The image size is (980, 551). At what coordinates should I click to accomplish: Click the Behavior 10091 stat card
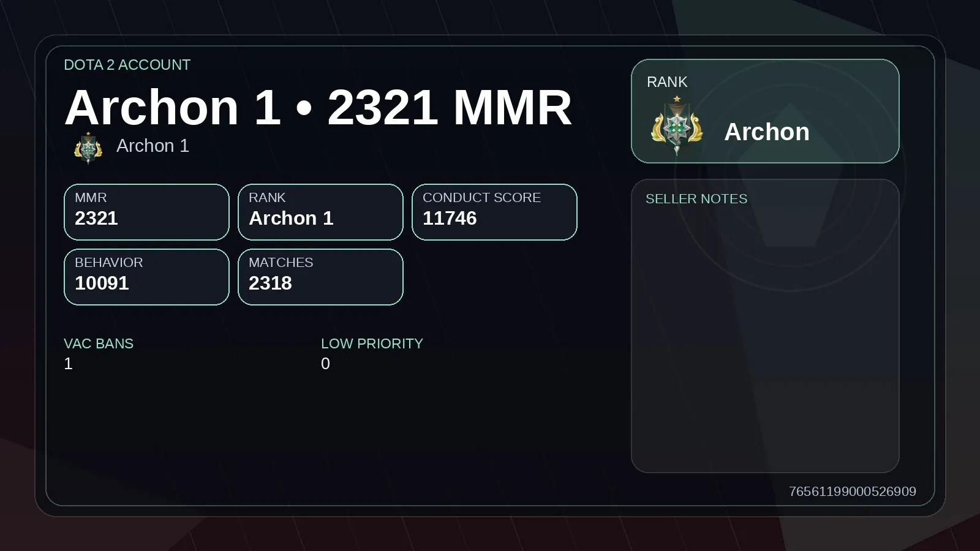coord(146,277)
